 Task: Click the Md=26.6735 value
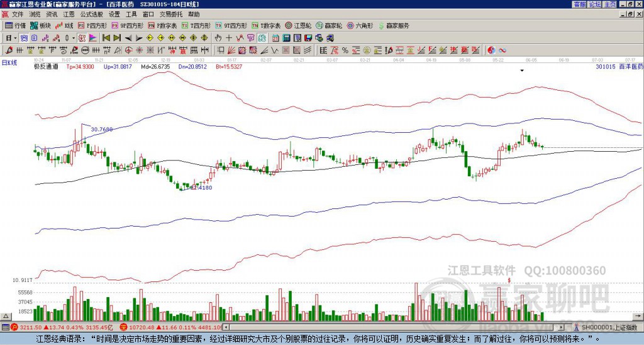coord(155,66)
